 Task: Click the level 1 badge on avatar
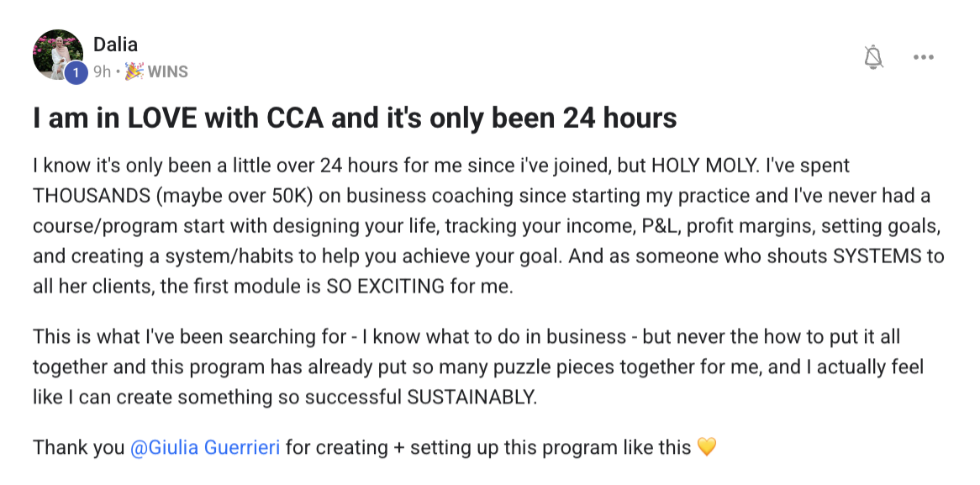pos(76,73)
